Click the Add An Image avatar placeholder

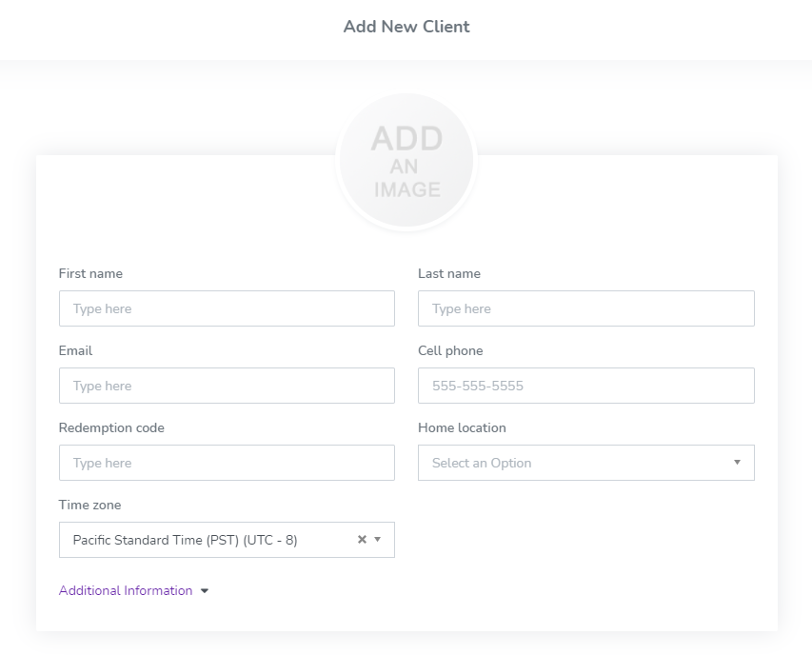[406, 161]
